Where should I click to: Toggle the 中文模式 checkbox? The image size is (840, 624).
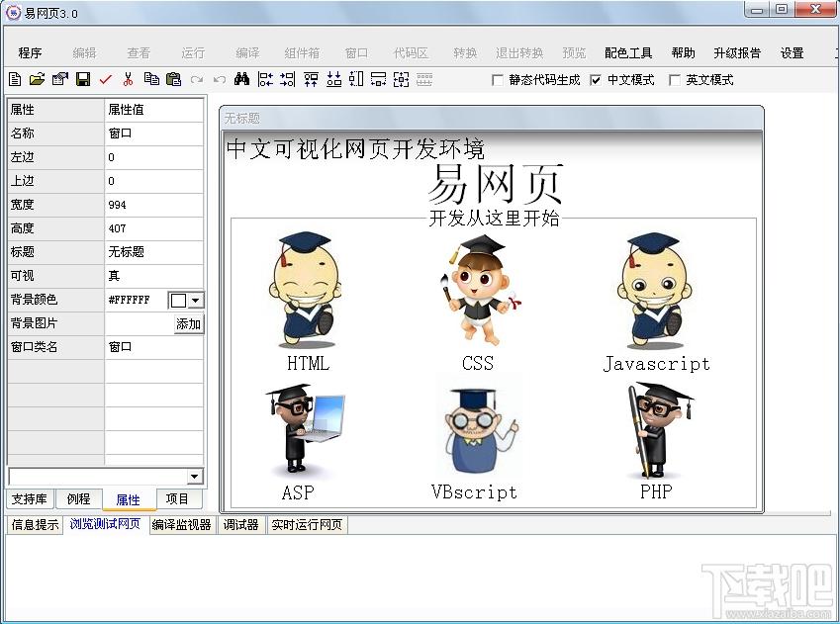point(596,80)
